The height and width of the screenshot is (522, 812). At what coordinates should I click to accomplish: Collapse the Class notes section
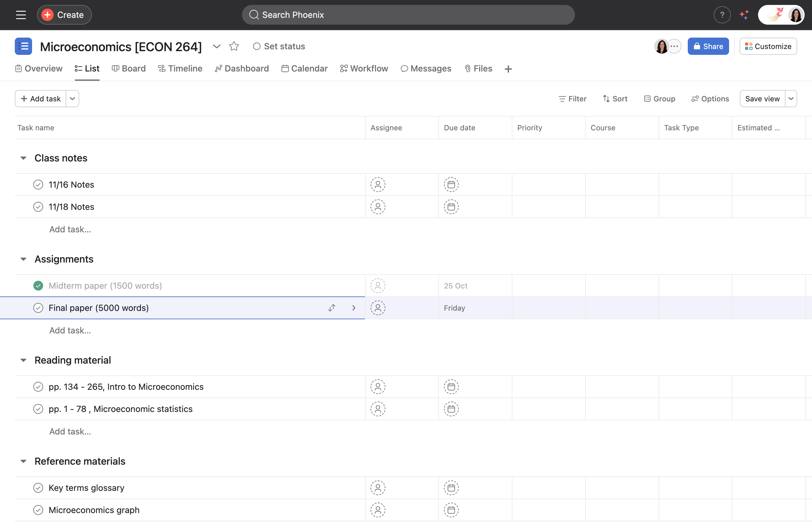pyautogui.click(x=23, y=158)
